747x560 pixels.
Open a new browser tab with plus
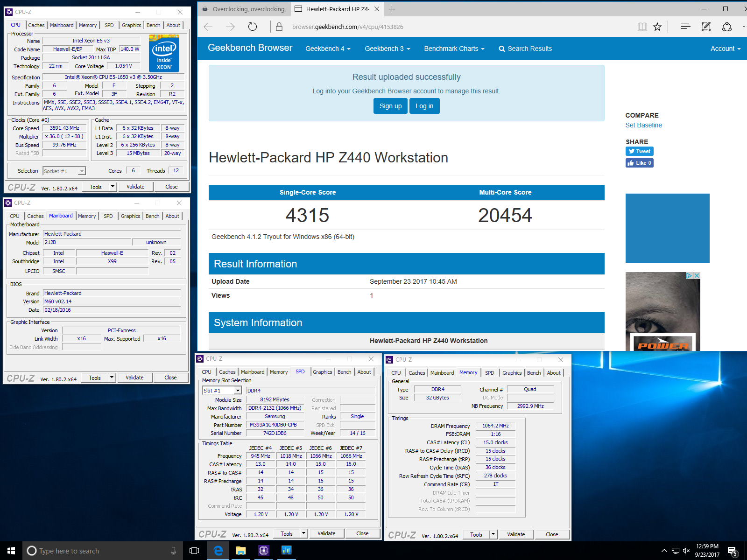[392, 9]
